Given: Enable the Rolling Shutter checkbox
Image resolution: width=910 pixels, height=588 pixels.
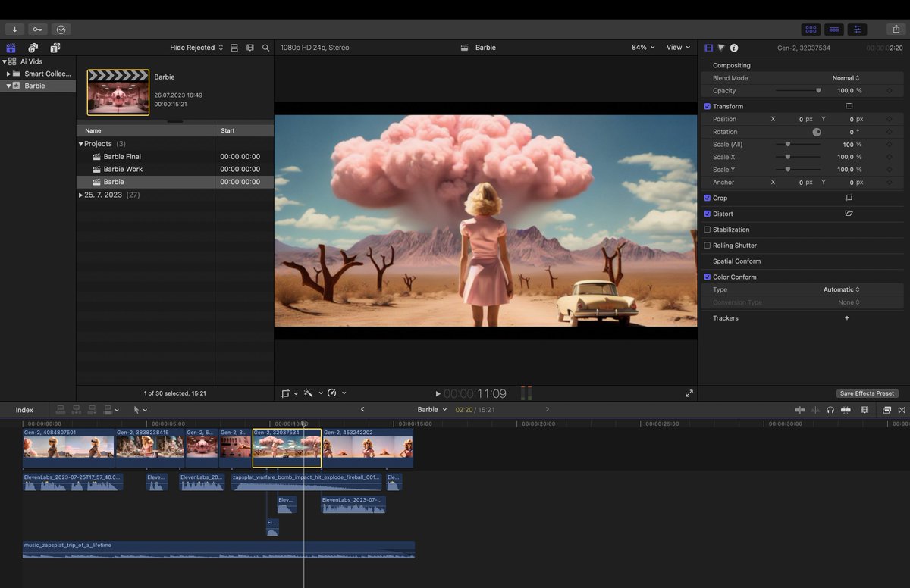Looking at the screenshot, I should coord(708,246).
